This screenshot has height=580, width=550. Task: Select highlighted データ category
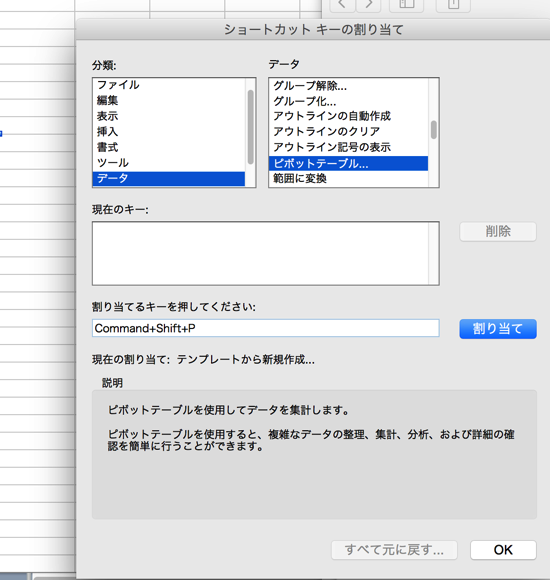pos(169,178)
